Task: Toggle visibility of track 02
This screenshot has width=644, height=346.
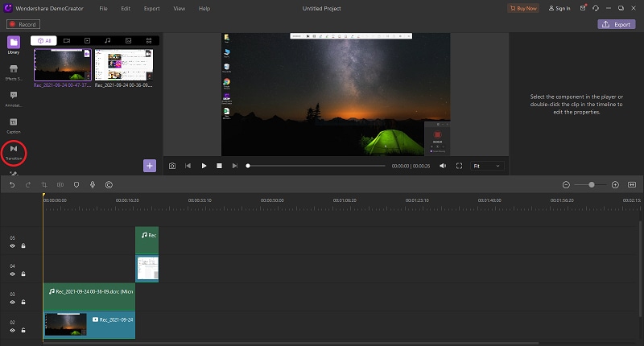Action: [13, 331]
